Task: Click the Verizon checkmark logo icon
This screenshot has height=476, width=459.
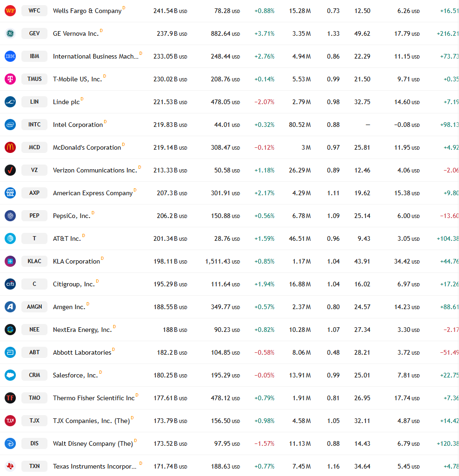Action: (x=10, y=170)
